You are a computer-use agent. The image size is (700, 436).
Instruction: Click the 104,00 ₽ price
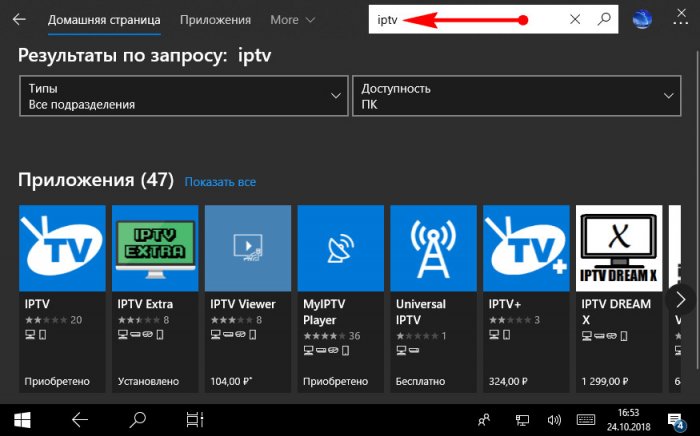(231, 382)
